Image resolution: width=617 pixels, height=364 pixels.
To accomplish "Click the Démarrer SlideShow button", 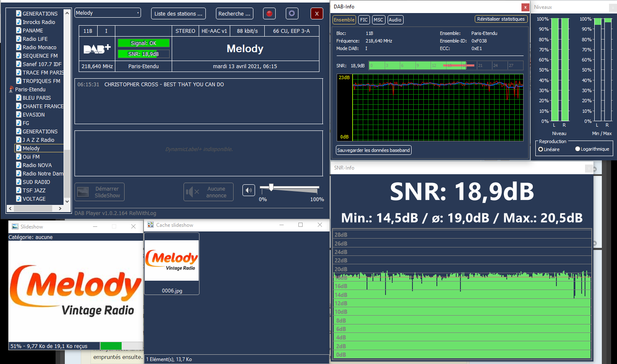I will 100,192.
